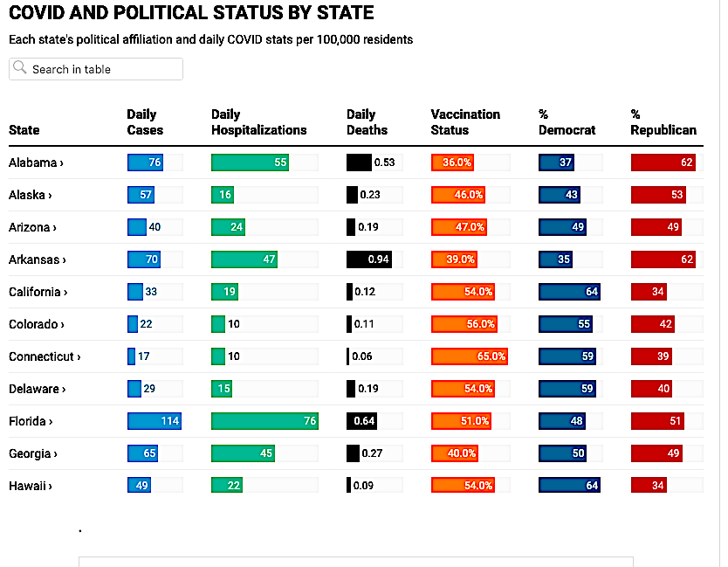Click Connecticut's orange 65.0% vaccination bar
This screenshot has height=567, width=728.
pos(470,356)
